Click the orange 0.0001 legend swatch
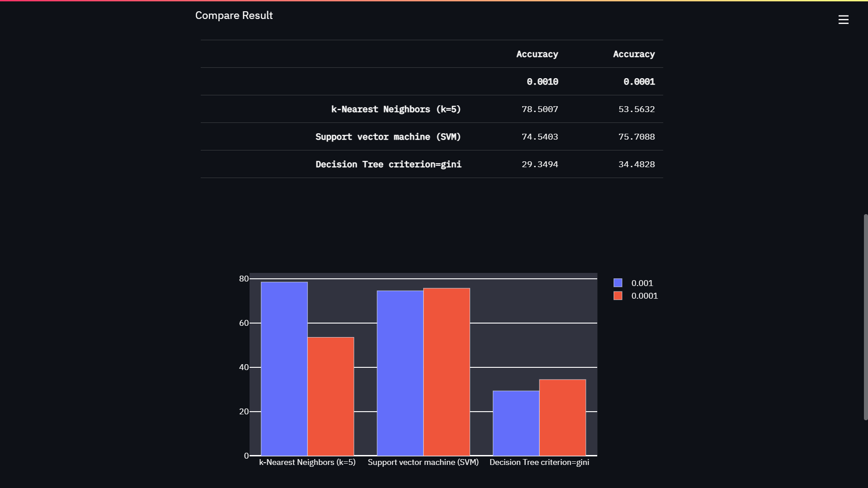Screen dimensions: 868x488 tap(618, 296)
